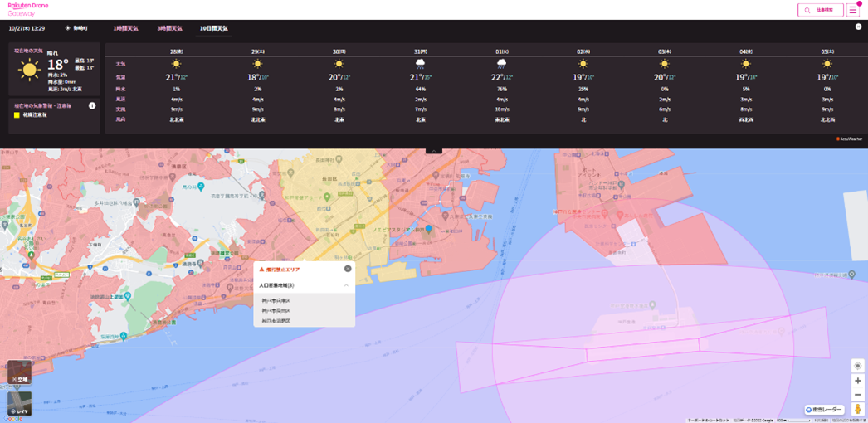Click the rain cloud icon for the 31st
868x423 pixels.
point(420,64)
